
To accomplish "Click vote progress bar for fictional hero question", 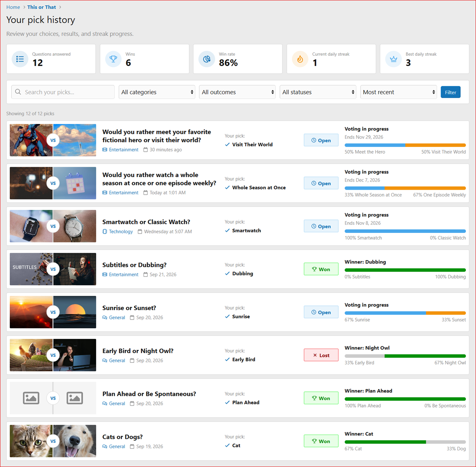I will coord(405,145).
